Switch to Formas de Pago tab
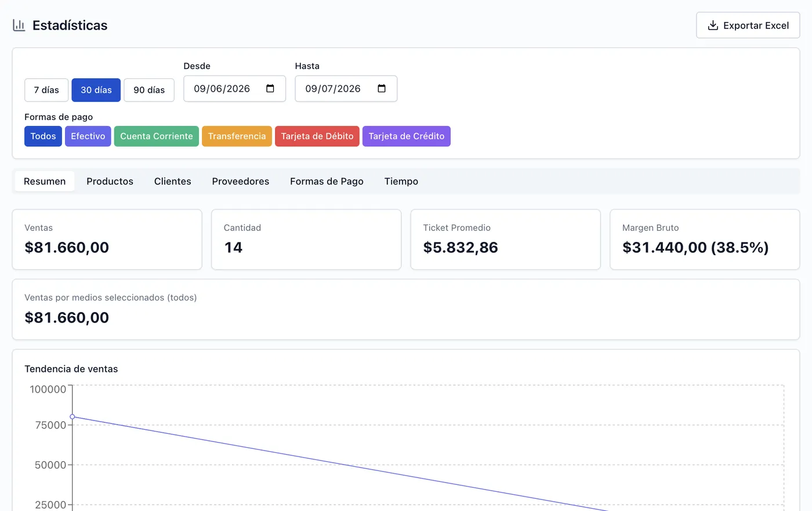This screenshot has width=812, height=511. (327, 182)
